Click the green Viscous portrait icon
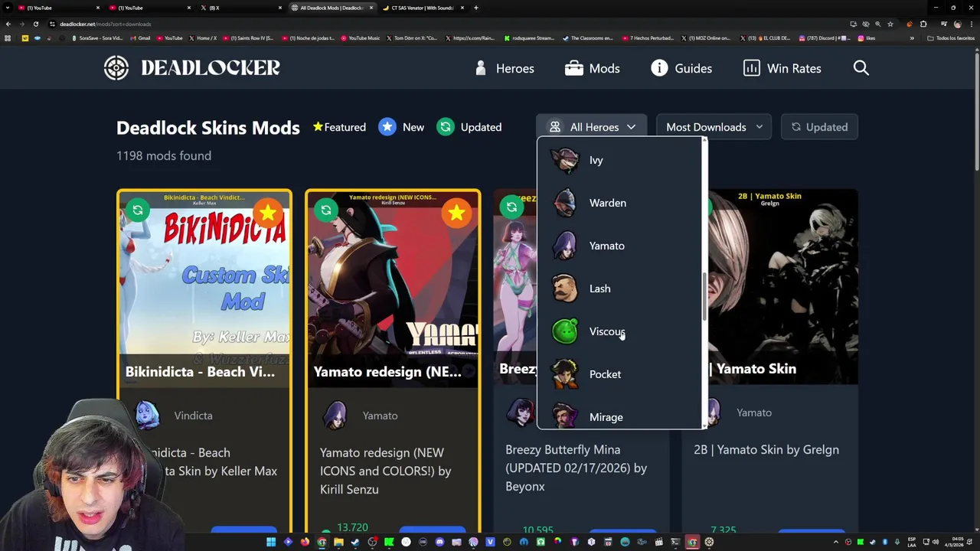Viewport: 980px width, 551px height. [565, 331]
